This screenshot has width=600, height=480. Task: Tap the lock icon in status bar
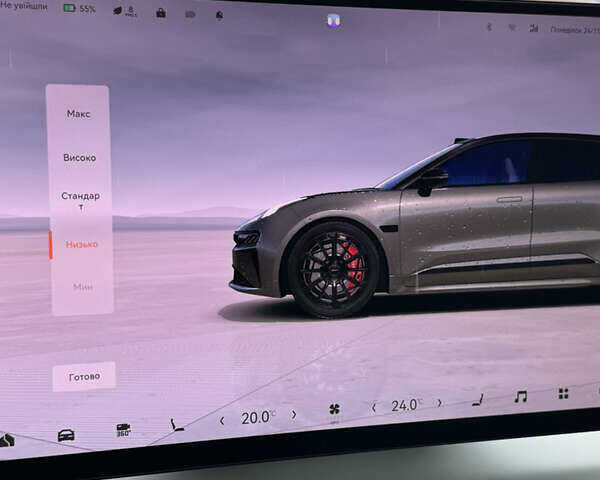click(x=161, y=13)
